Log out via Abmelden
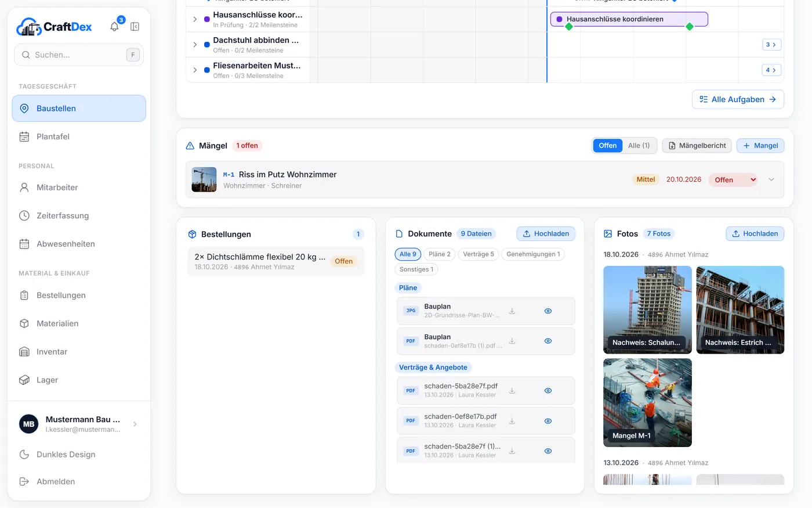 (x=79, y=481)
